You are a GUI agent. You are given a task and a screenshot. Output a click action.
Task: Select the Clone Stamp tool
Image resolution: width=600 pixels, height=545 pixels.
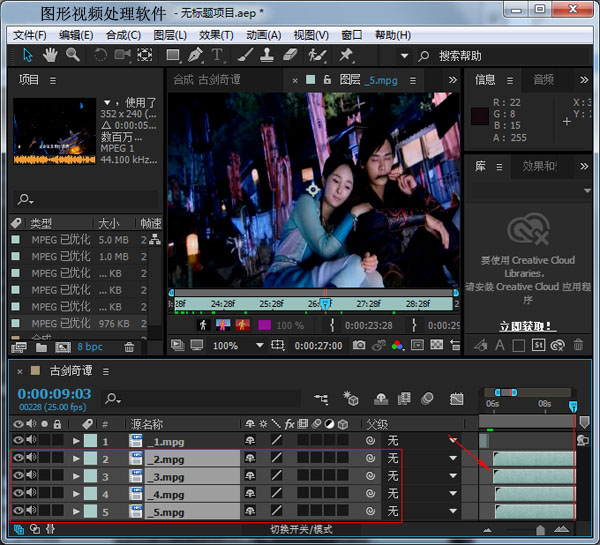pyautogui.click(x=267, y=55)
